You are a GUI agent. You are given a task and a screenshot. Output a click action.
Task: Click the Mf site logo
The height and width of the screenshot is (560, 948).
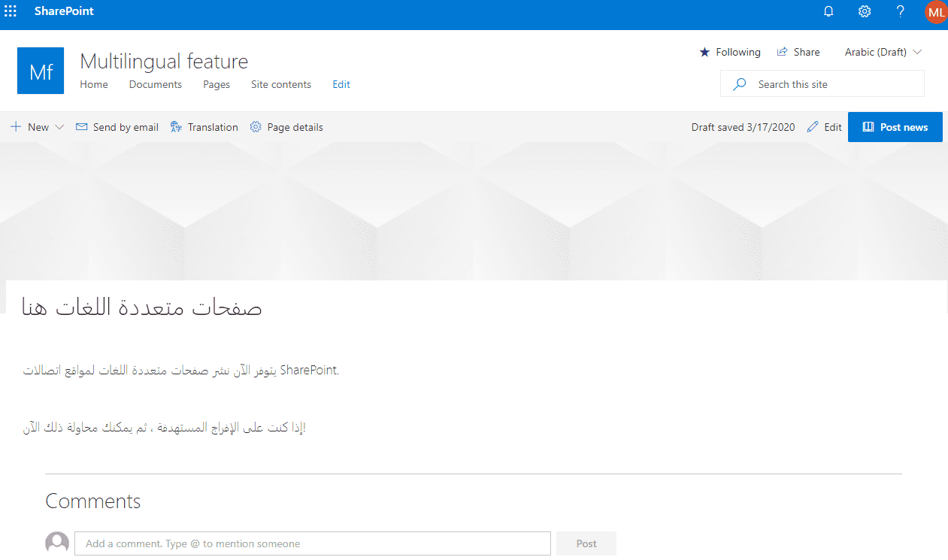click(41, 71)
